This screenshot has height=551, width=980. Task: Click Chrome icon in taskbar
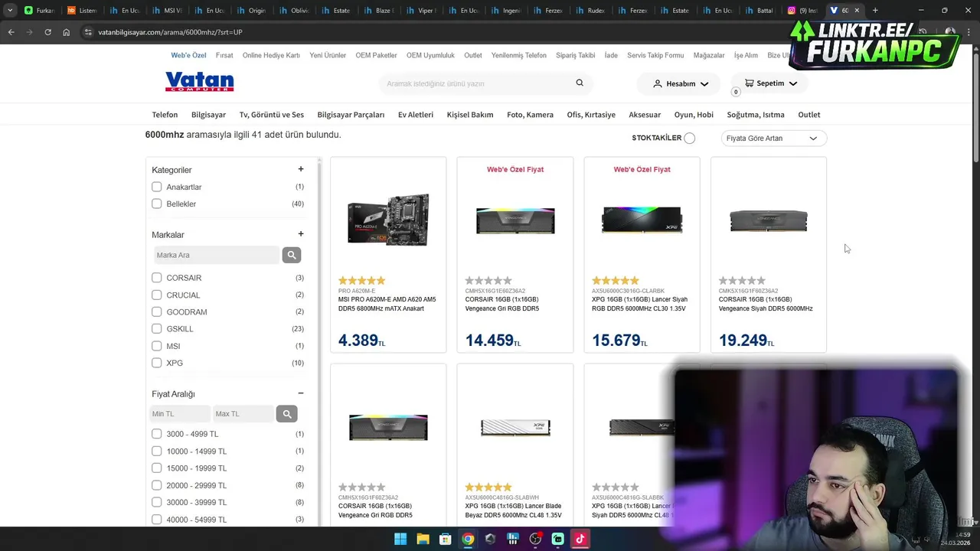[468, 539]
